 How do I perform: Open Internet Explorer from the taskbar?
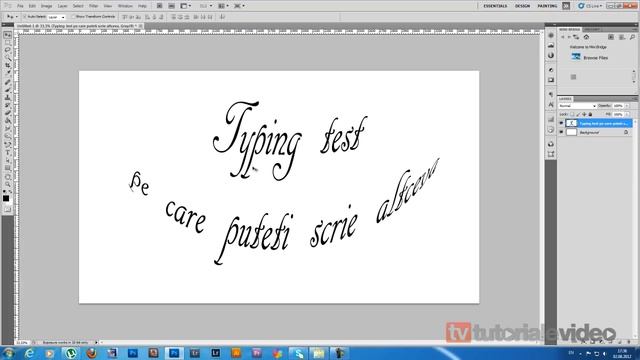[x=29, y=353]
